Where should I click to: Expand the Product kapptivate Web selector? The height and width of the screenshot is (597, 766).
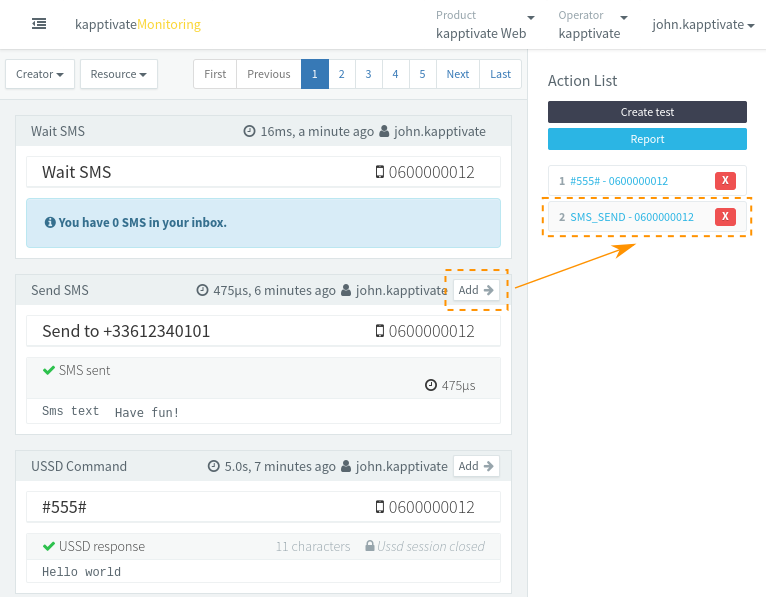[x=485, y=24]
